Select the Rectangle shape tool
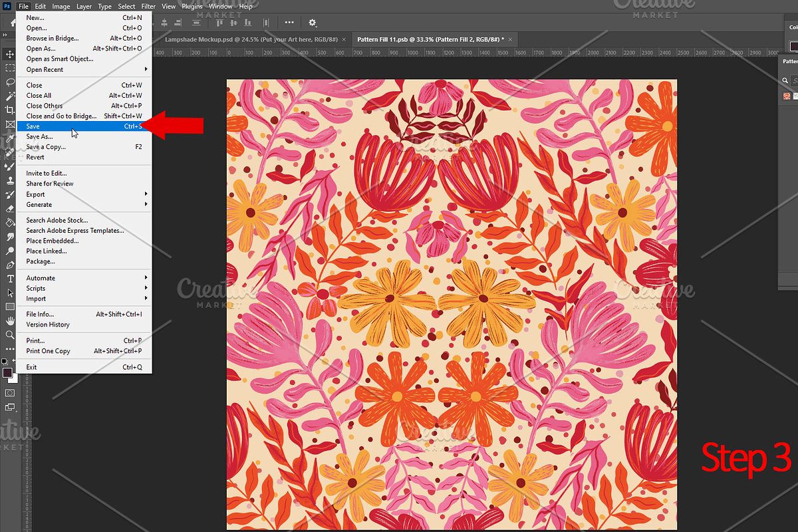Viewport: 798px width, 532px height. 10,307
